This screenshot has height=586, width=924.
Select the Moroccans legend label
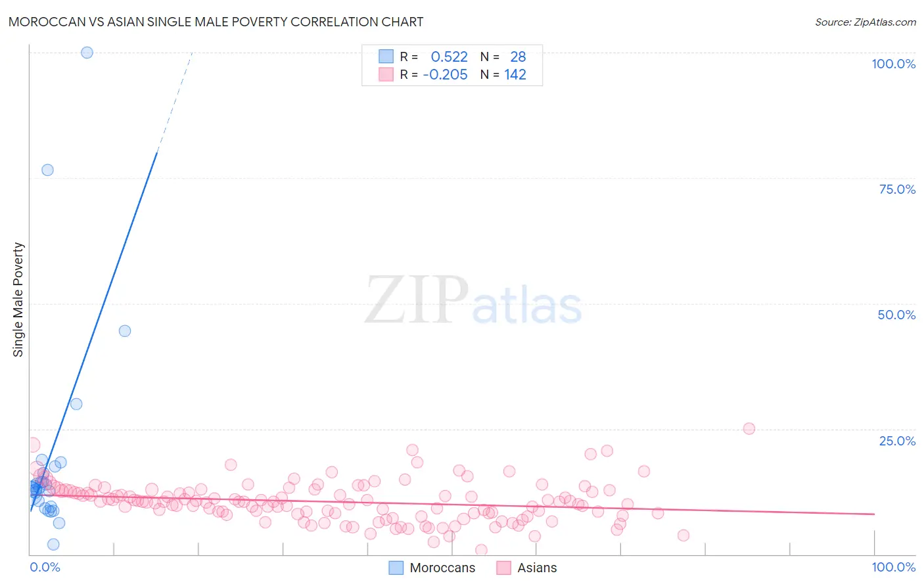(442, 568)
